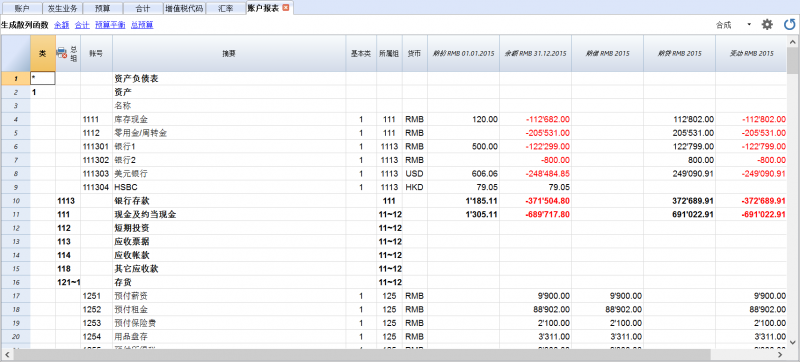The width and height of the screenshot is (800, 362).
Task: Click the 摘要 column header
Action: [229, 53]
